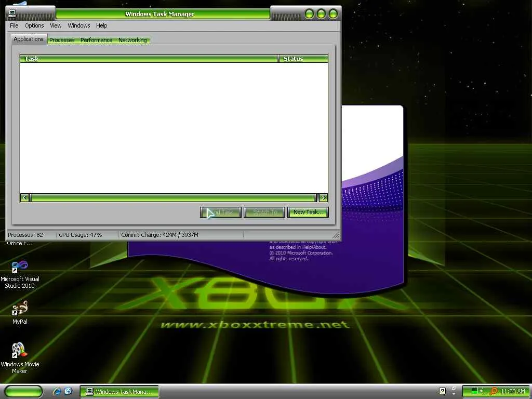Maximize the Windows Task Manager window
This screenshot has width=532, height=399.
pyautogui.click(x=321, y=14)
